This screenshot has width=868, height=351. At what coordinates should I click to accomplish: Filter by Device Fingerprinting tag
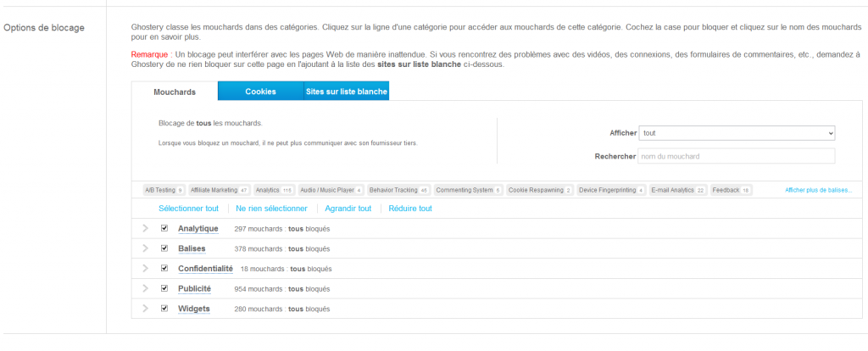point(611,190)
